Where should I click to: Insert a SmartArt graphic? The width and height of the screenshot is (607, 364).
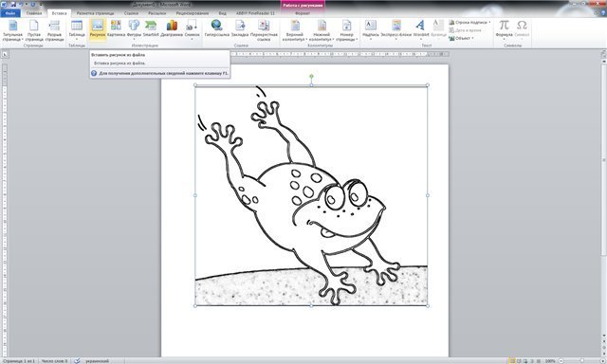(x=151, y=29)
